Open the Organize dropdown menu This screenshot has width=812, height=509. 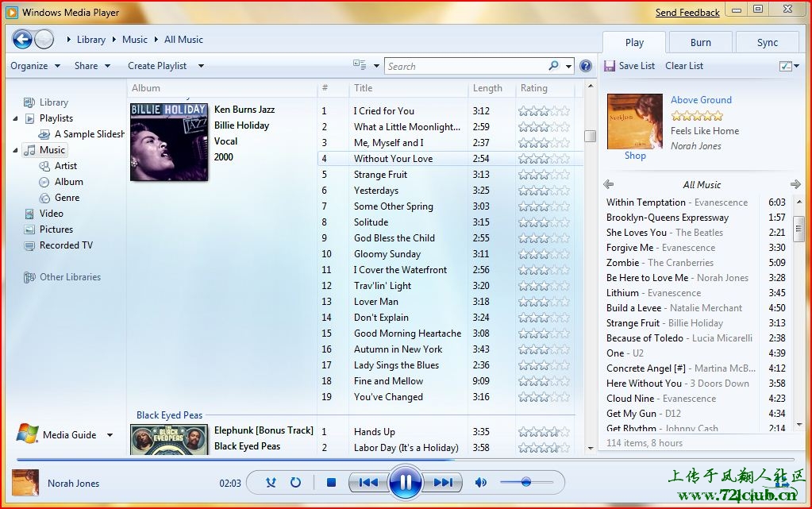[35, 66]
